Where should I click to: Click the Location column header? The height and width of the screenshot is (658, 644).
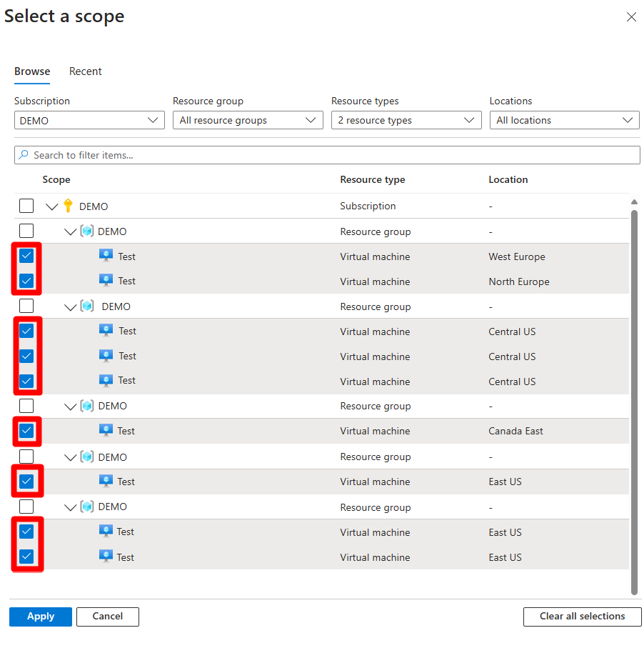[x=508, y=179]
